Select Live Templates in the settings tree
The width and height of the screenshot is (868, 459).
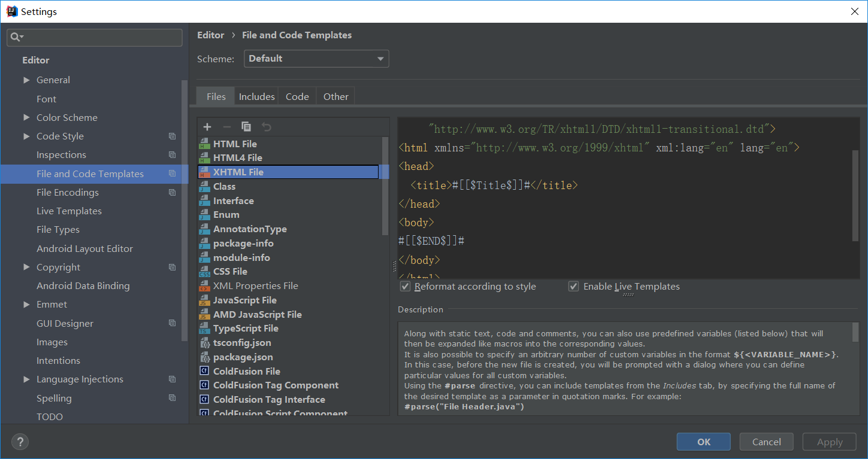click(x=69, y=211)
